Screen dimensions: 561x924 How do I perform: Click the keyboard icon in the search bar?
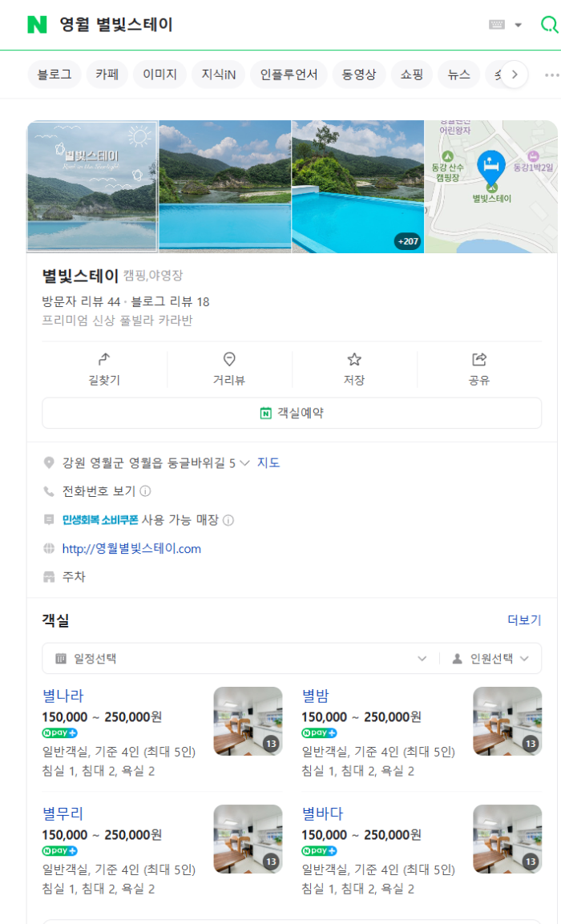pos(498,24)
